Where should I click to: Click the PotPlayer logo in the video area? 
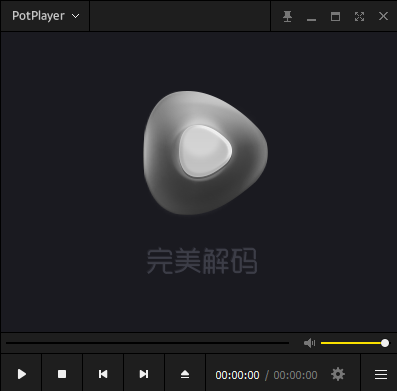tap(205, 153)
